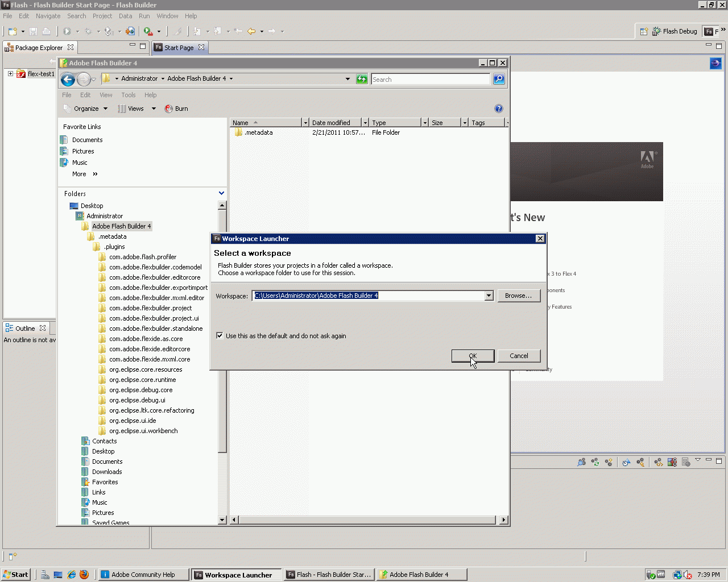Open Adobe Community Help taskbar button

pos(142,575)
